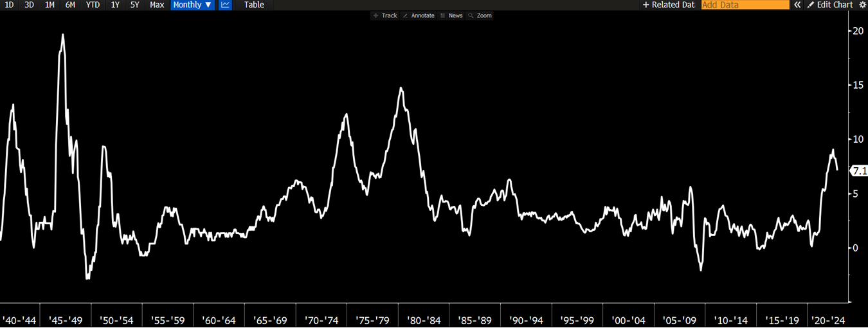Click the 10 y-axis value

click(x=859, y=140)
